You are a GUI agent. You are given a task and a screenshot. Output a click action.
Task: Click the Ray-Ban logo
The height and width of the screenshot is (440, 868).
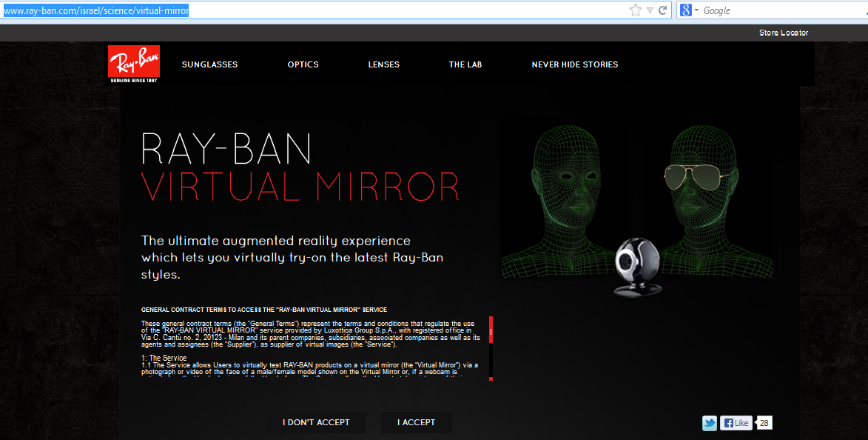[134, 64]
